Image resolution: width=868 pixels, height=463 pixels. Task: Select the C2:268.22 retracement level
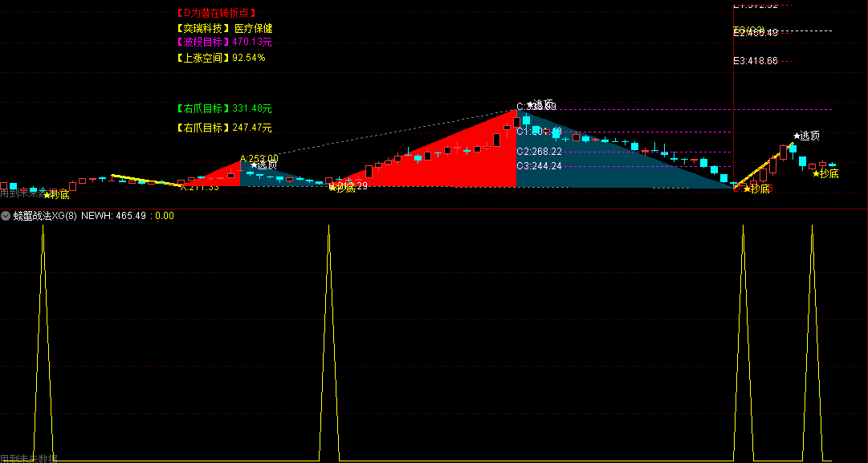(x=539, y=152)
